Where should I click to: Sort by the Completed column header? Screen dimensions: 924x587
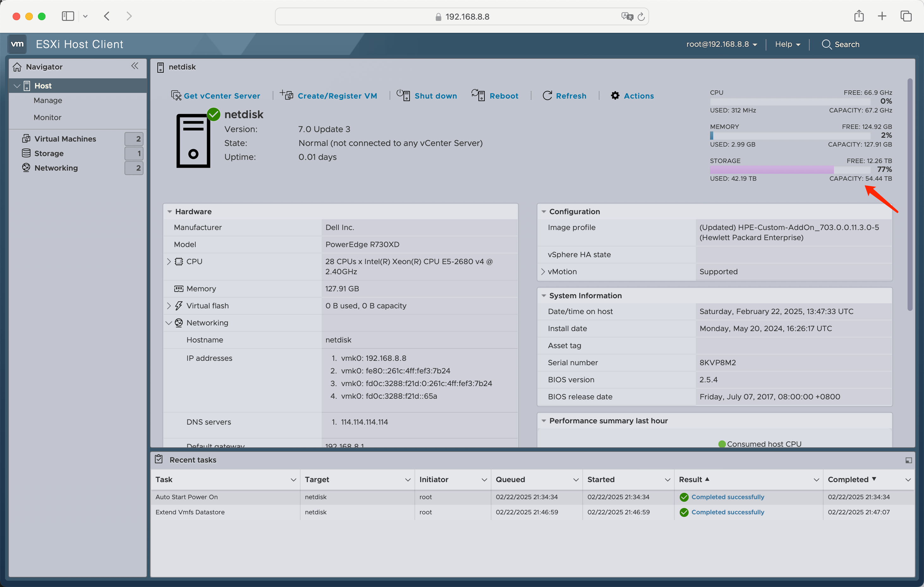tap(848, 479)
